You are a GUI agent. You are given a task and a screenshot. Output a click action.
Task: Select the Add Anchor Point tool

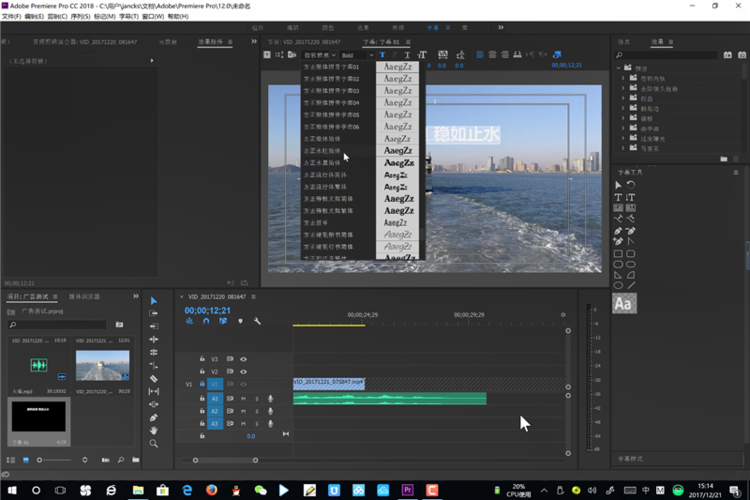tap(618, 242)
